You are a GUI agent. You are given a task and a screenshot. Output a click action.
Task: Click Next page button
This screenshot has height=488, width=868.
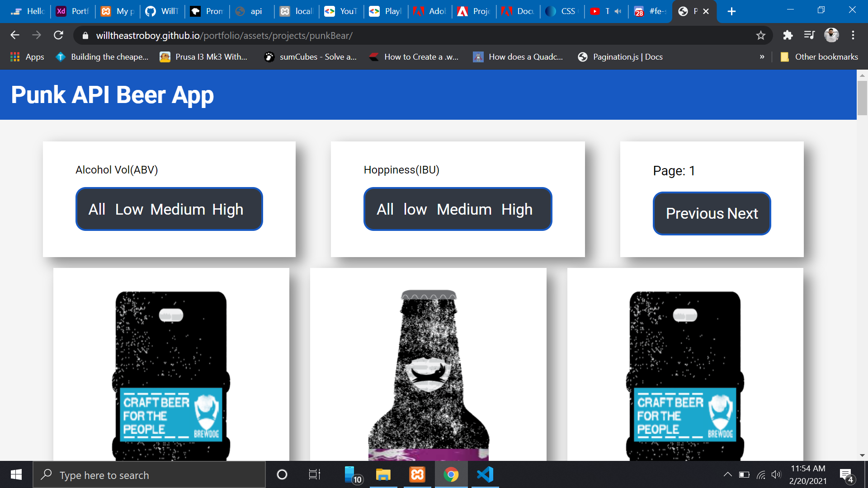[x=743, y=214]
